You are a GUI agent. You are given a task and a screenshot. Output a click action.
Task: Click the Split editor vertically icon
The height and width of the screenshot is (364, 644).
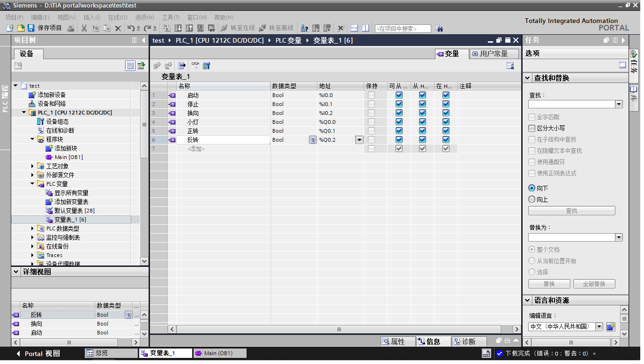[366, 28]
